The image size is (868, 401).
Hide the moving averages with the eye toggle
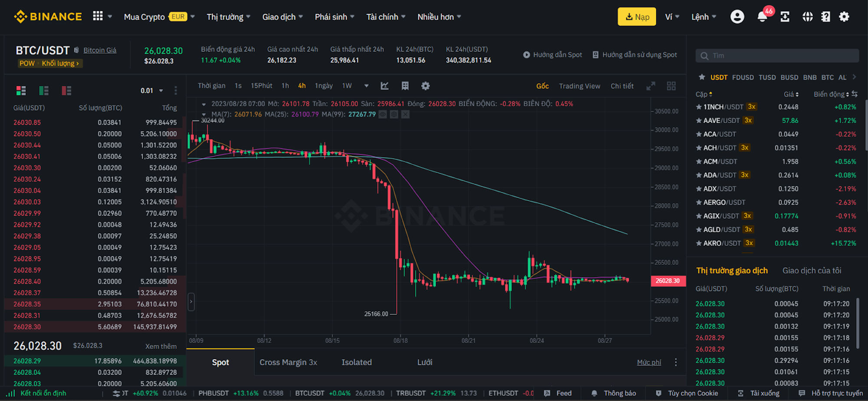tap(382, 114)
